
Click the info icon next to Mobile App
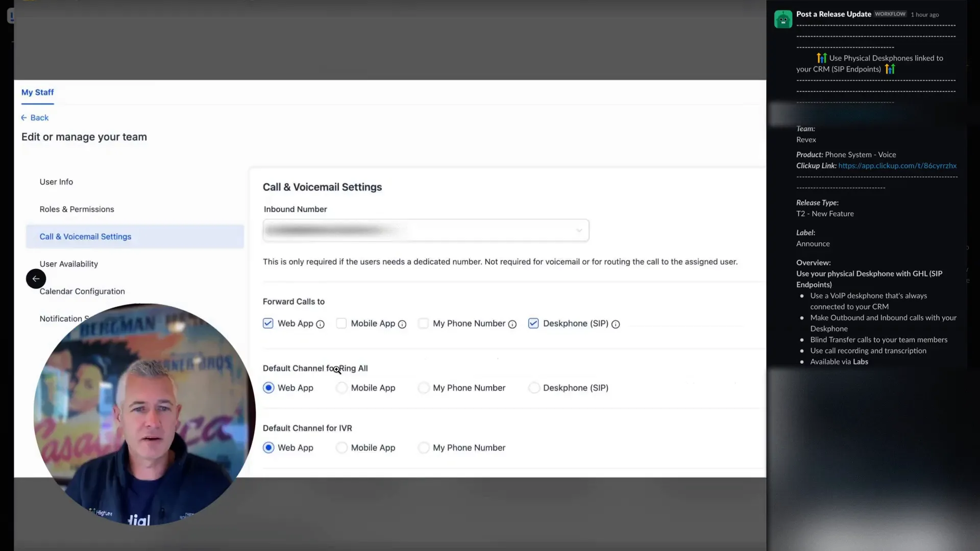tap(402, 324)
